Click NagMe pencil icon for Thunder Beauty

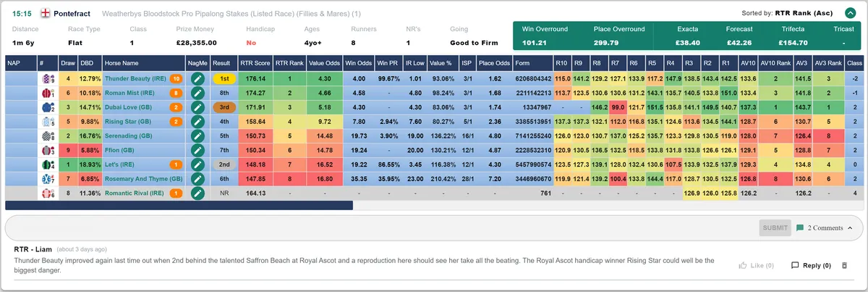tap(197, 78)
